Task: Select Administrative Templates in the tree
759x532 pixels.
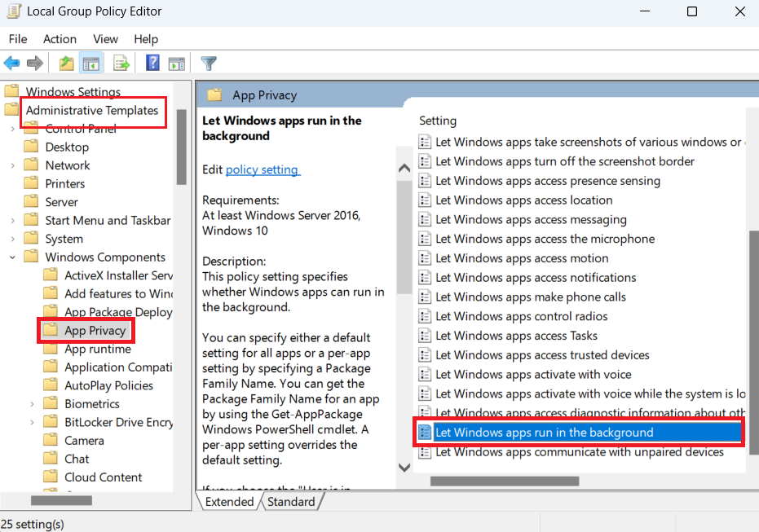Action: pos(92,110)
